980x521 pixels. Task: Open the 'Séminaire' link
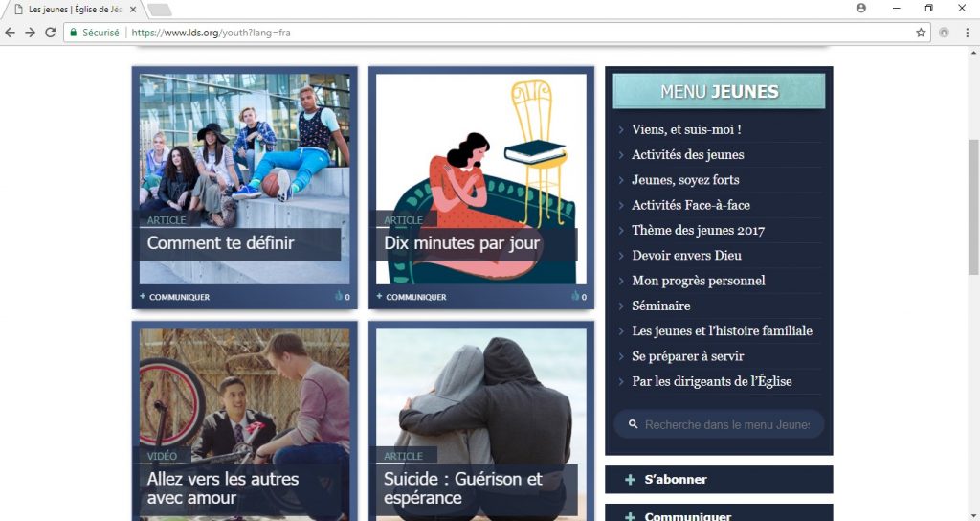660,306
